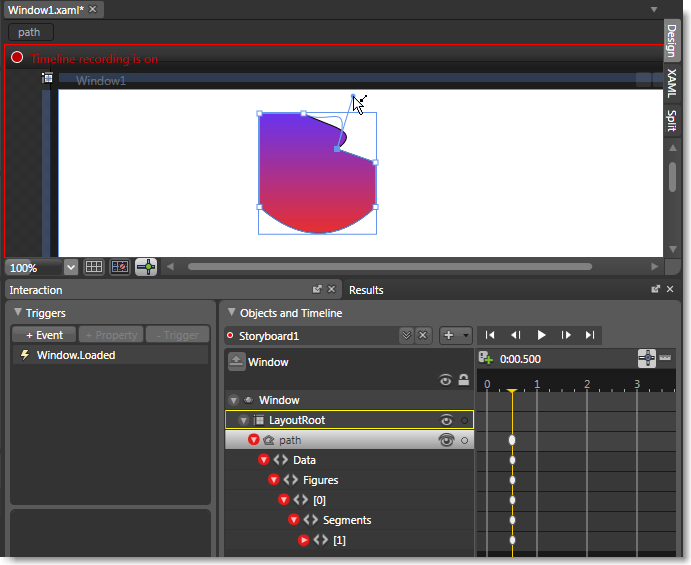Click the artboard vertical scrollbar thumb
The height and width of the screenshot is (565, 691).
[x=672, y=177]
